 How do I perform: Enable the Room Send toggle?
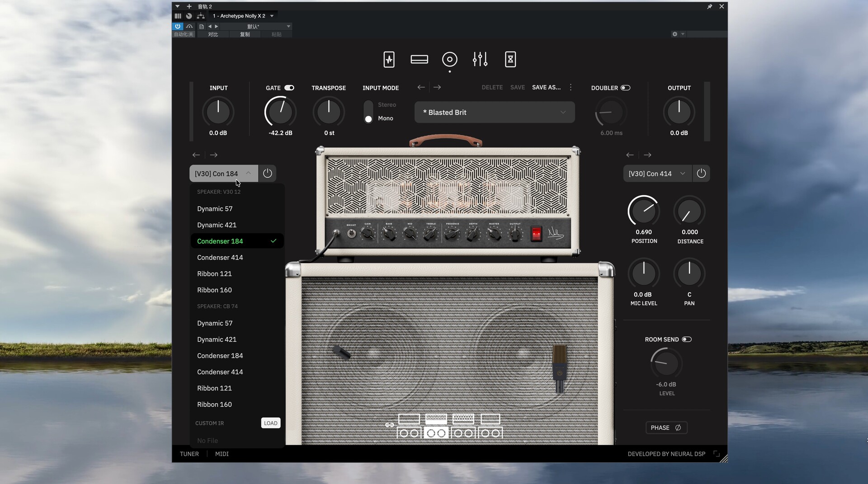686,339
